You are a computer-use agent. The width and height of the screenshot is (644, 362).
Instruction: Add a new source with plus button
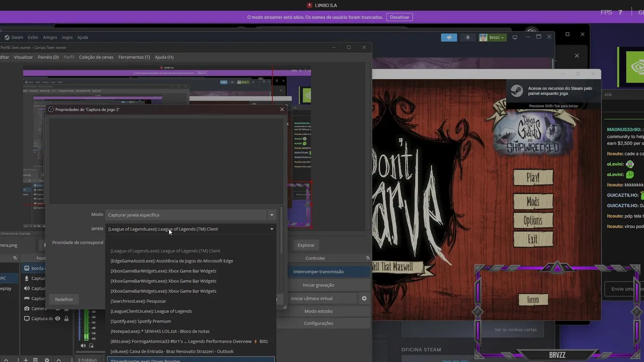(x=26, y=360)
